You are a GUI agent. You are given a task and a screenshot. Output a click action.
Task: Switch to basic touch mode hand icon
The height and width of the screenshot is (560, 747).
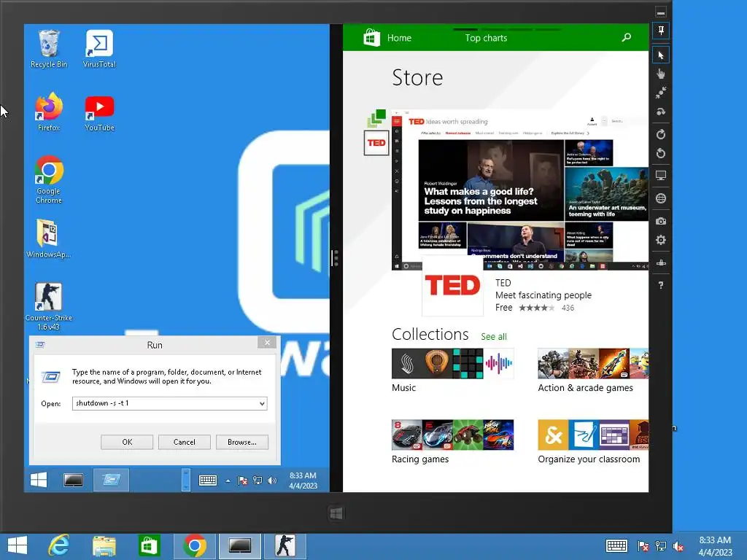[x=661, y=74]
